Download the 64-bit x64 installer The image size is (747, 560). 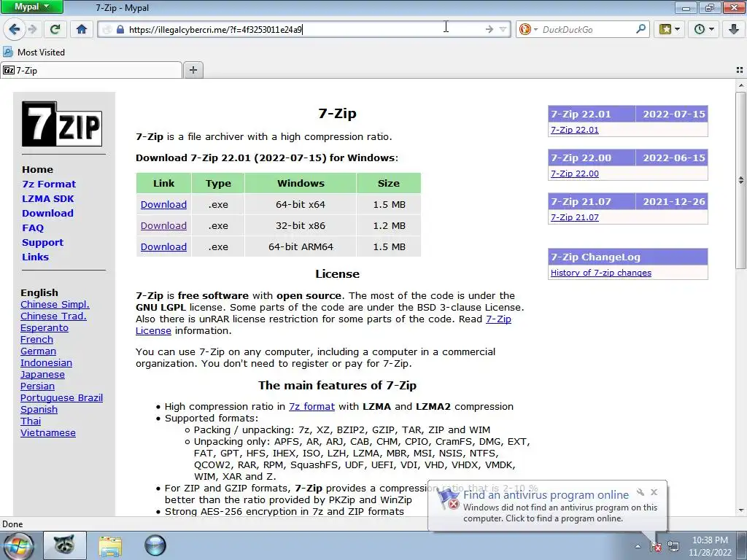[x=163, y=205]
